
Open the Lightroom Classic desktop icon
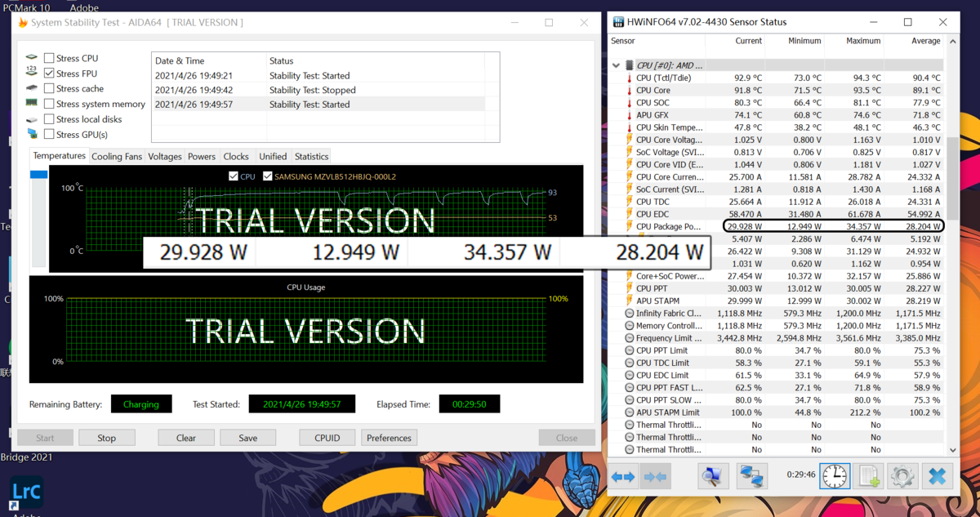pos(26,493)
